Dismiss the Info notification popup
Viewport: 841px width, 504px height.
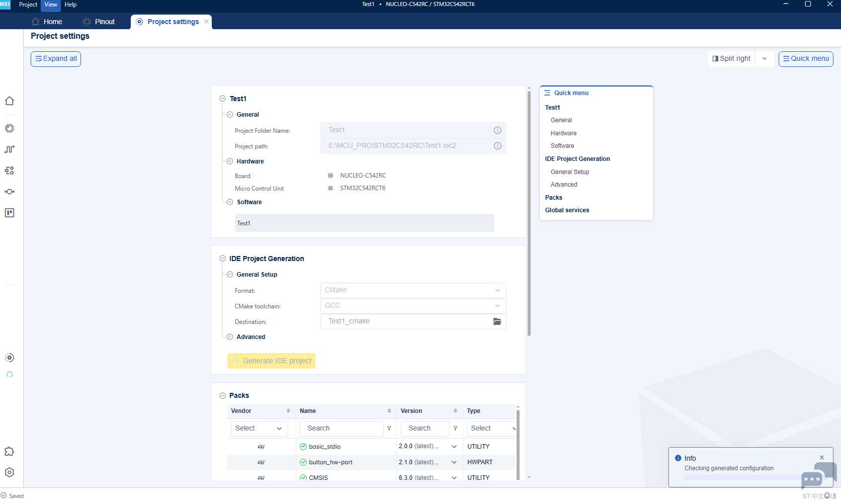point(822,458)
